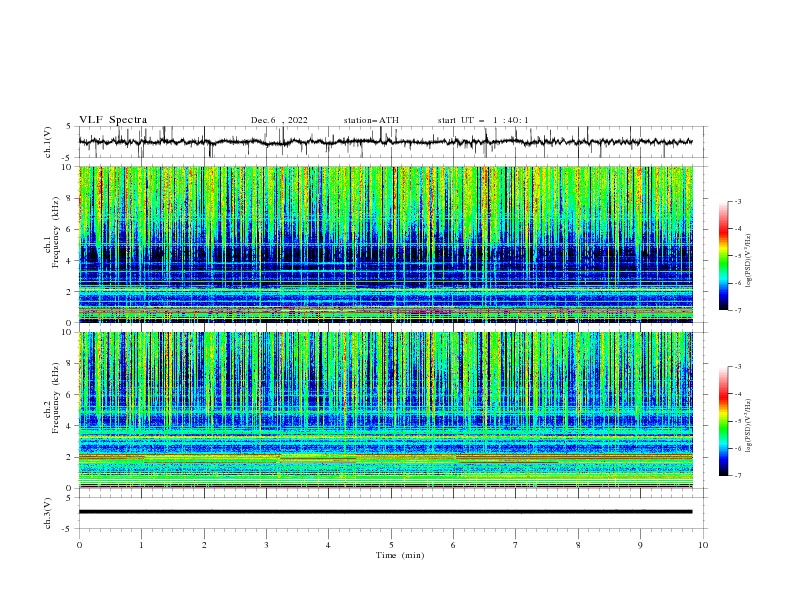Click the "-4" tick on the lower colorbar

point(738,394)
